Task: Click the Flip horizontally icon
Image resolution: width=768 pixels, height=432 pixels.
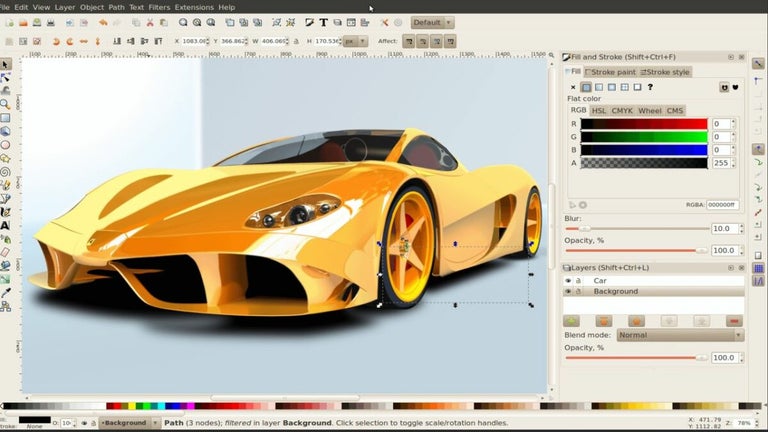Action: pos(84,42)
